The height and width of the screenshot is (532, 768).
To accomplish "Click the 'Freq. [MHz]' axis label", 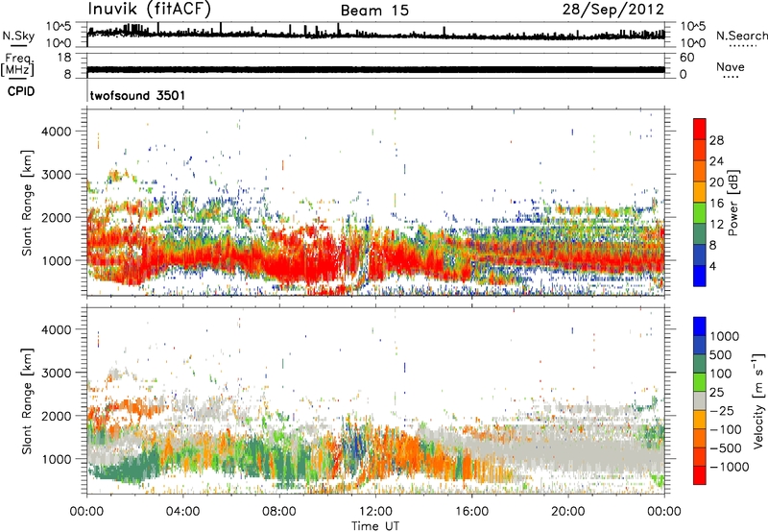I will [x=17, y=65].
